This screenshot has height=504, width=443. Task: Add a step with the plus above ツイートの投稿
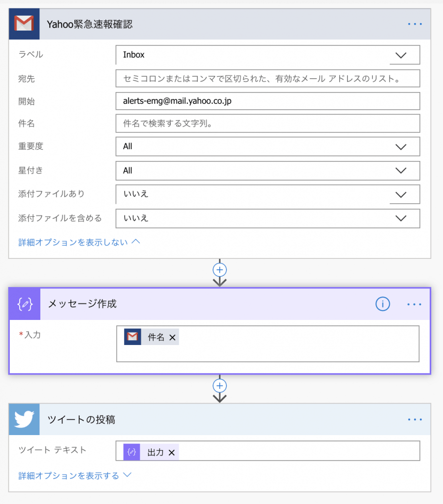pos(220,385)
